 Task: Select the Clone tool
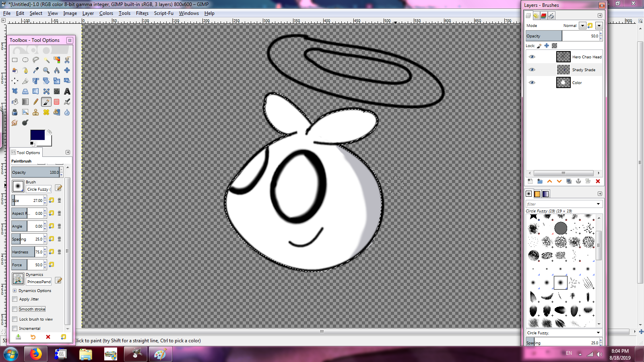[x=35, y=113]
